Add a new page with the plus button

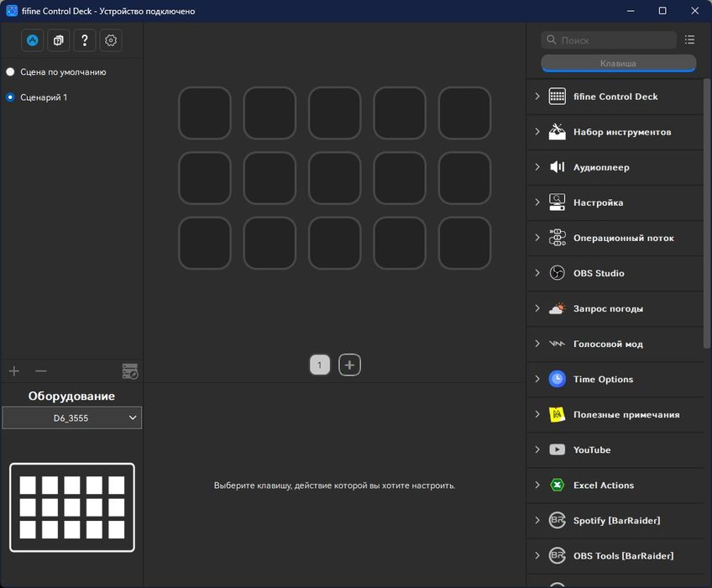click(x=350, y=365)
